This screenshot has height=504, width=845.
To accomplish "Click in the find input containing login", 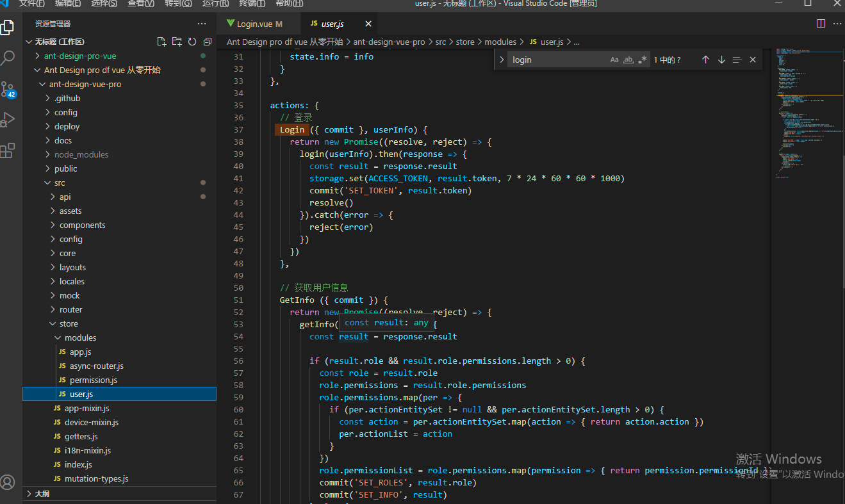I will [x=557, y=60].
